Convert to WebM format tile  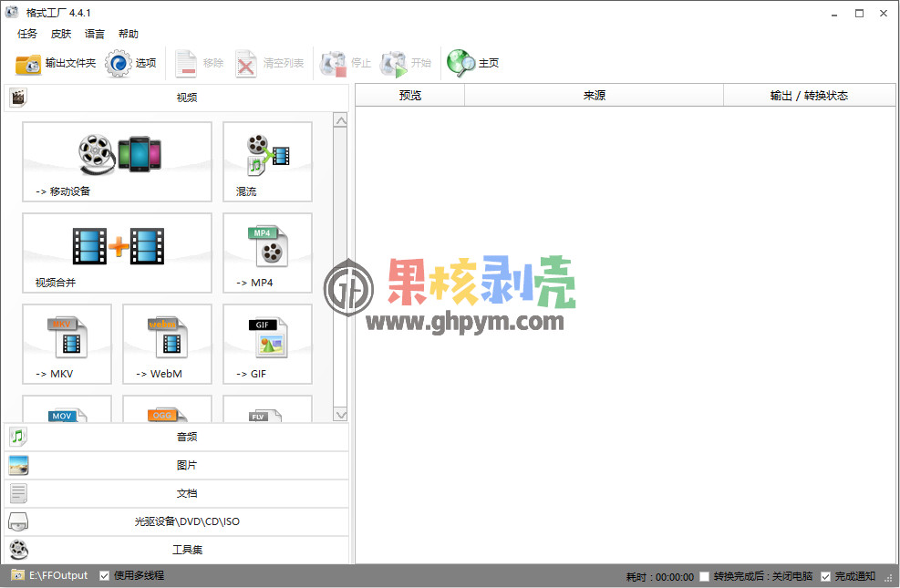click(167, 345)
